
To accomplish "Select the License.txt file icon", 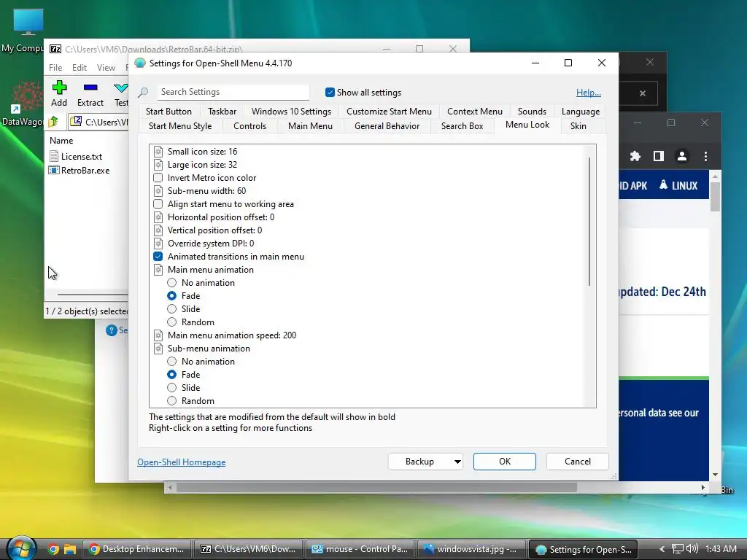I will point(54,156).
